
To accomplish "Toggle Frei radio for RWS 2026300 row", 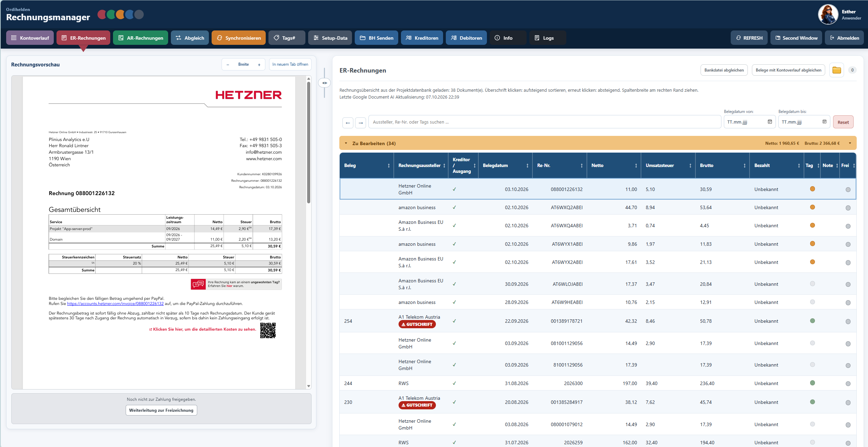I will click(x=848, y=384).
